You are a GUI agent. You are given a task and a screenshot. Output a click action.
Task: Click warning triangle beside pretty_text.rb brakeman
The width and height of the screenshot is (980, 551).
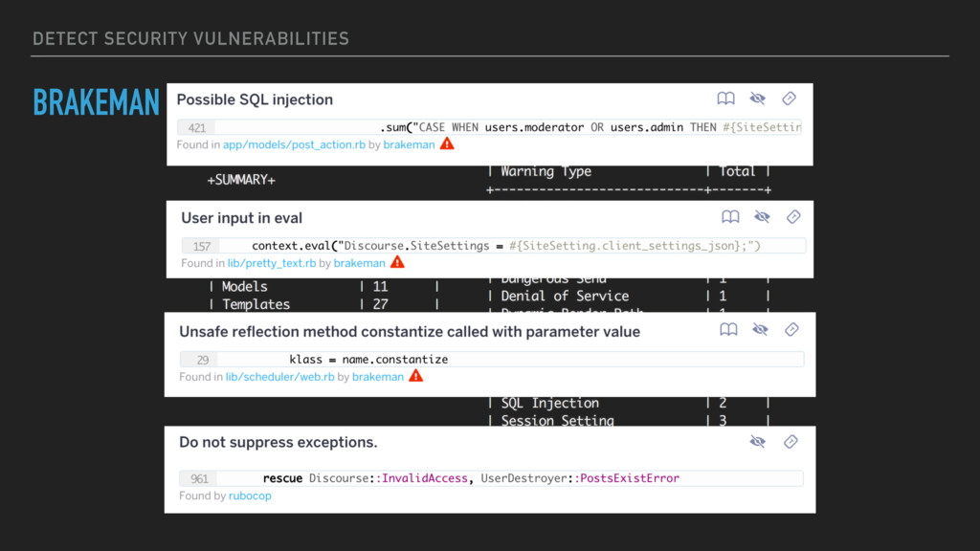[397, 262]
